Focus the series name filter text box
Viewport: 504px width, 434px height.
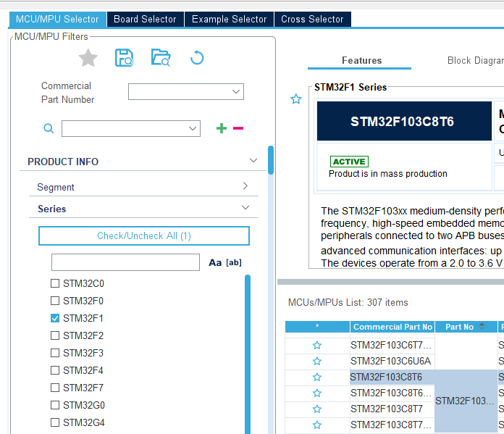point(125,262)
